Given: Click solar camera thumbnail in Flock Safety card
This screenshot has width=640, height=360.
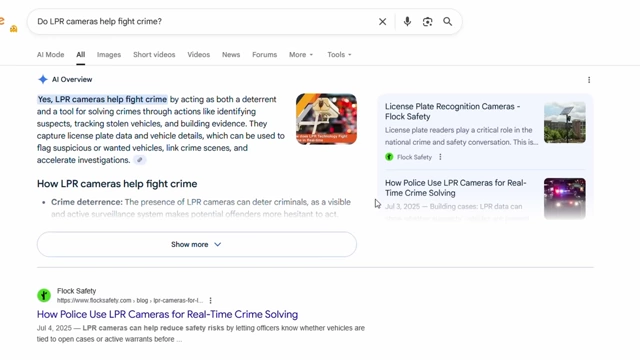Looking at the screenshot, I should 565,122.
